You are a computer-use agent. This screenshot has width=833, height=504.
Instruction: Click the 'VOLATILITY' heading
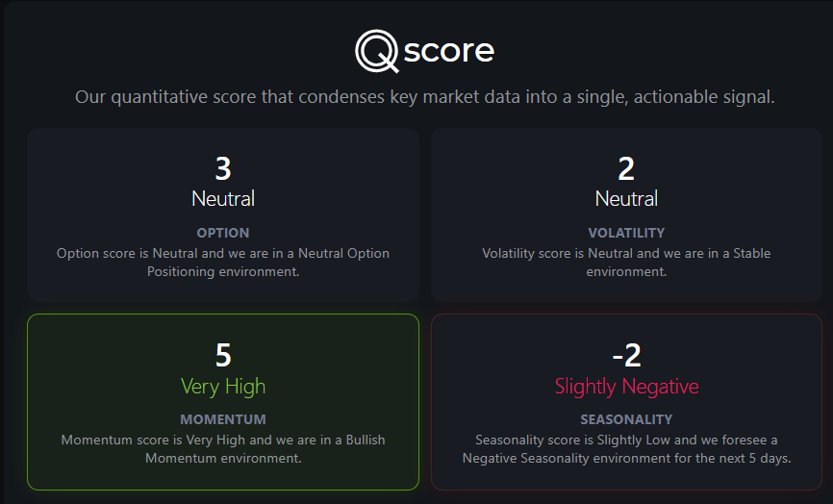coord(626,233)
